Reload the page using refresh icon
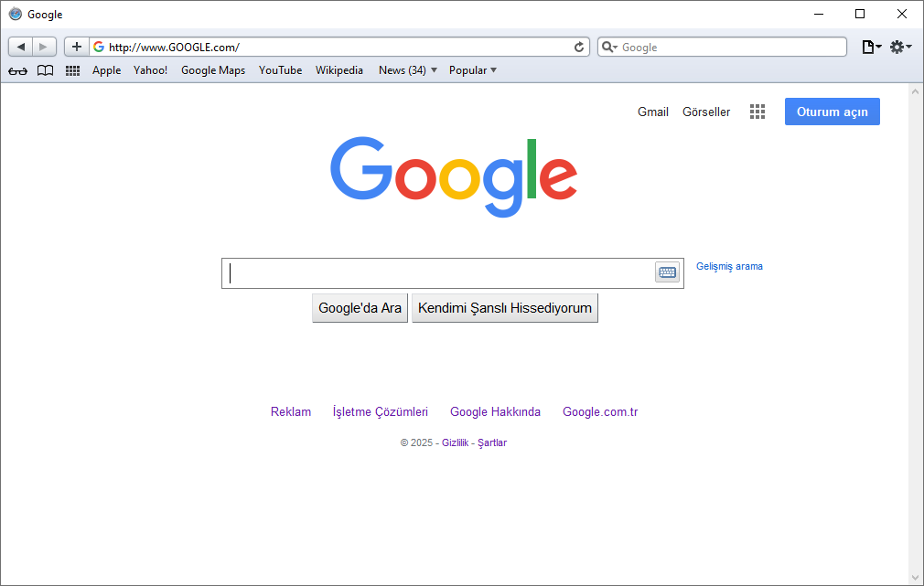This screenshot has width=924, height=586. pos(579,48)
